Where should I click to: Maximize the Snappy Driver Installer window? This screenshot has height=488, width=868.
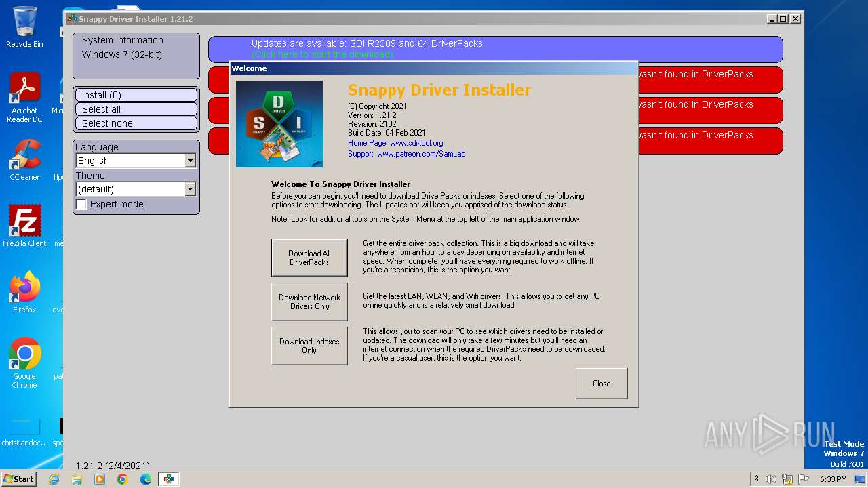point(783,19)
